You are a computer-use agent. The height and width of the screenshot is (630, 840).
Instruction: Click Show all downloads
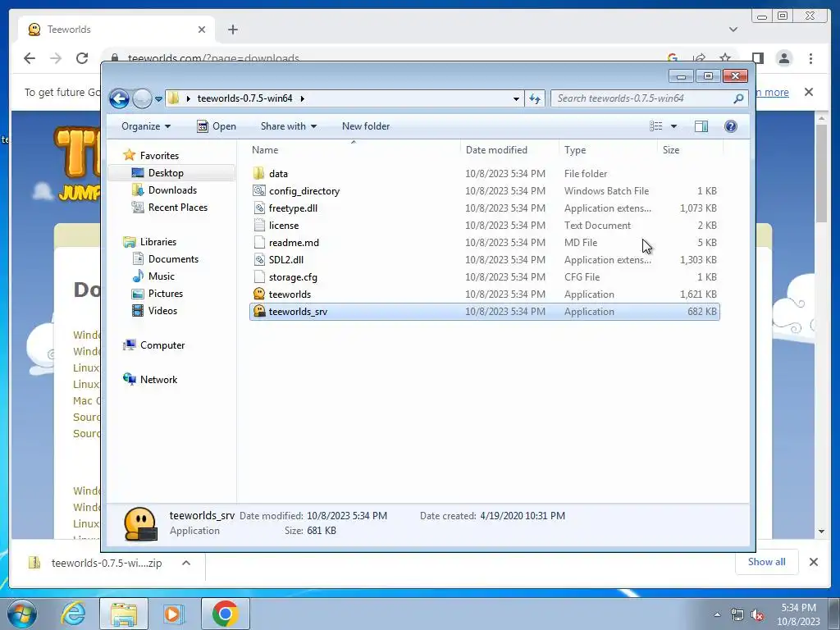pos(767,562)
